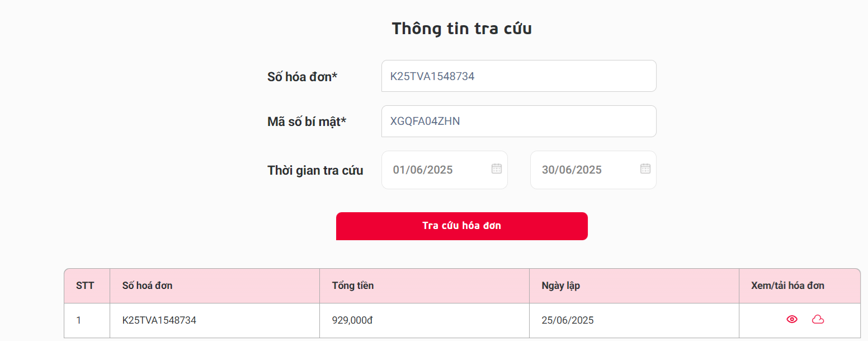Open calendar icon in the 01/06/2025 field
868x341 pixels.
point(497,169)
